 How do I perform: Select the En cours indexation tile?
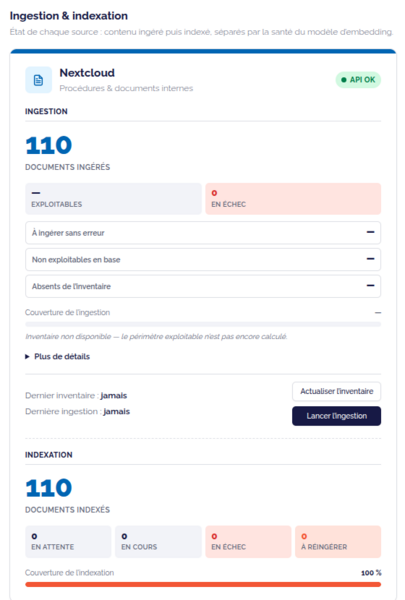pyautogui.click(x=158, y=541)
